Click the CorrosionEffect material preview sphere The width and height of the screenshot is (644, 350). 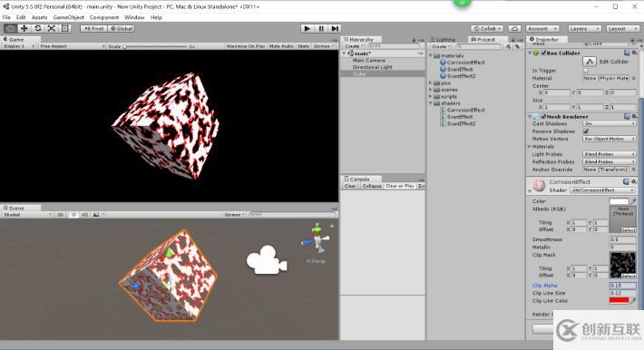tap(539, 186)
